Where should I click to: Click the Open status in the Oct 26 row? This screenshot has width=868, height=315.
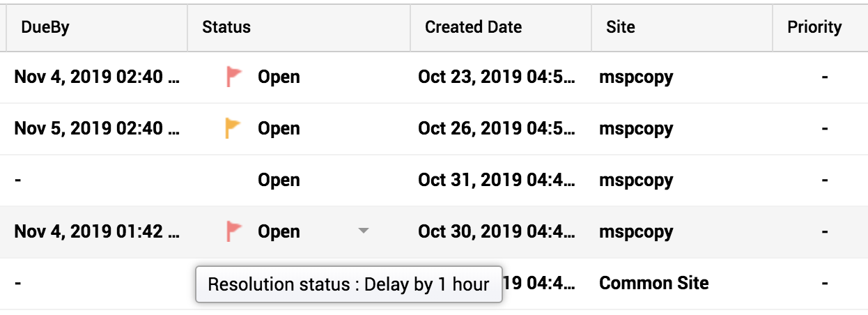click(279, 128)
